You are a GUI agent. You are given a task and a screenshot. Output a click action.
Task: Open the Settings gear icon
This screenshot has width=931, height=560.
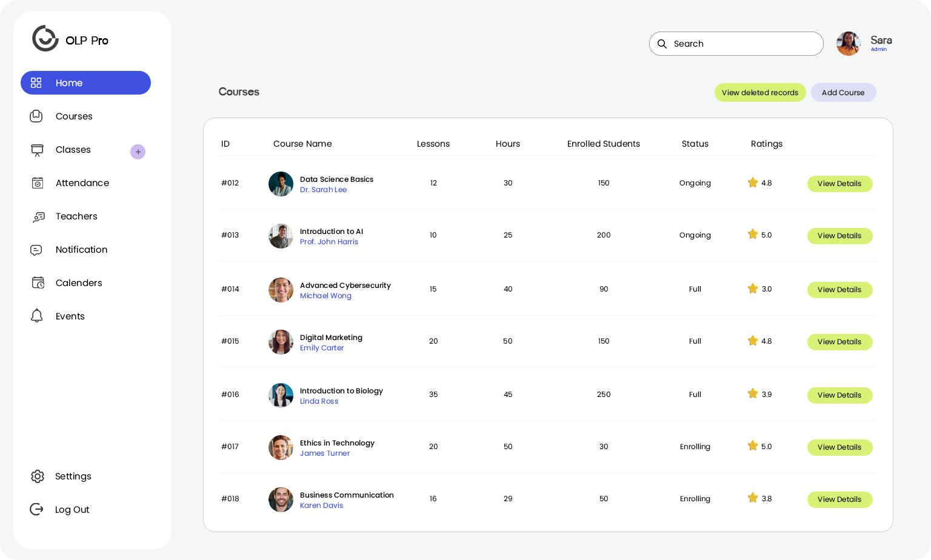click(x=38, y=476)
